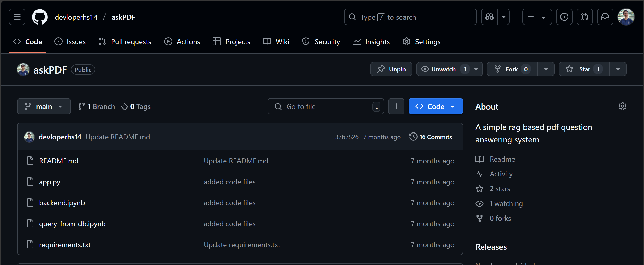
Task: View 1 watching watchers link
Action: point(499,203)
